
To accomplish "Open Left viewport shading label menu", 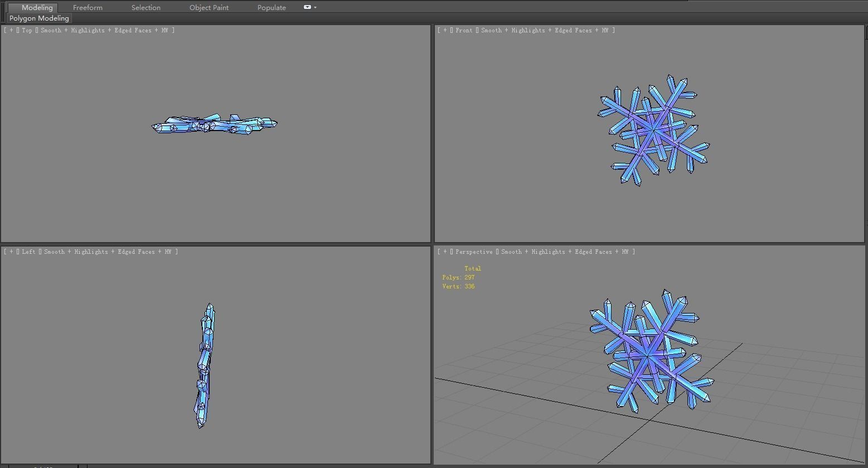I will [108, 252].
